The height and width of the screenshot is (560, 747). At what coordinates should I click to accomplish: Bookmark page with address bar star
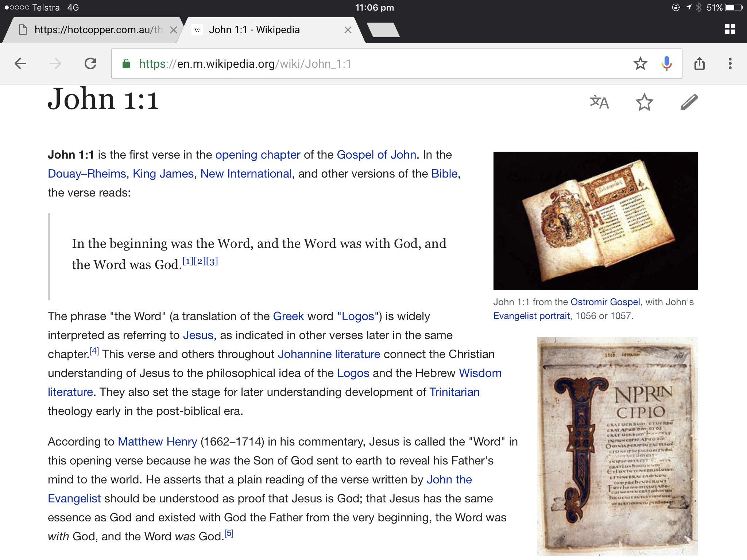click(640, 63)
